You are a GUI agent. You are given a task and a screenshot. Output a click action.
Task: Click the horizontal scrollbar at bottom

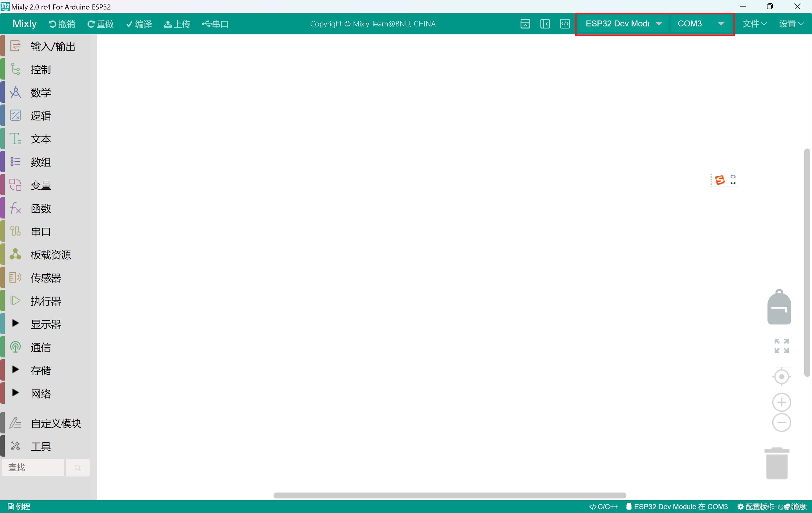tap(450, 495)
